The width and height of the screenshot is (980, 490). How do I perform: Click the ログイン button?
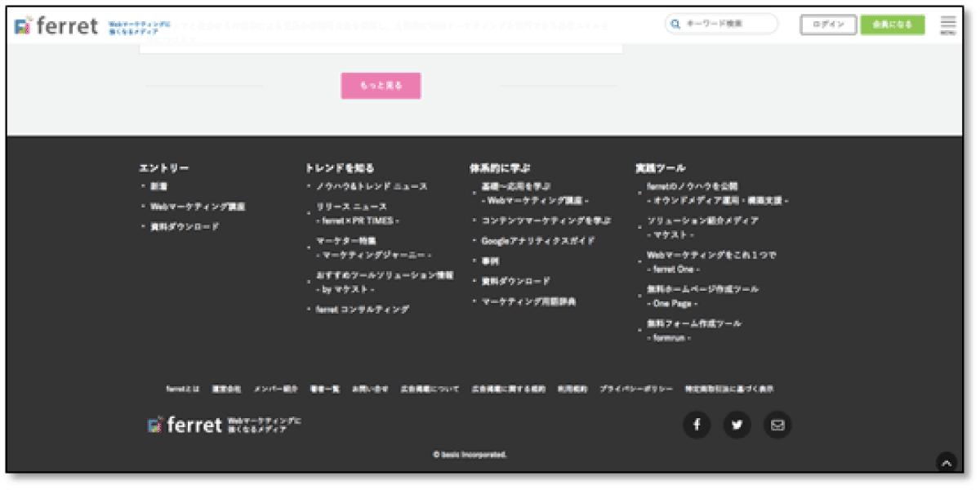pyautogui.click(x=828, y=25)
